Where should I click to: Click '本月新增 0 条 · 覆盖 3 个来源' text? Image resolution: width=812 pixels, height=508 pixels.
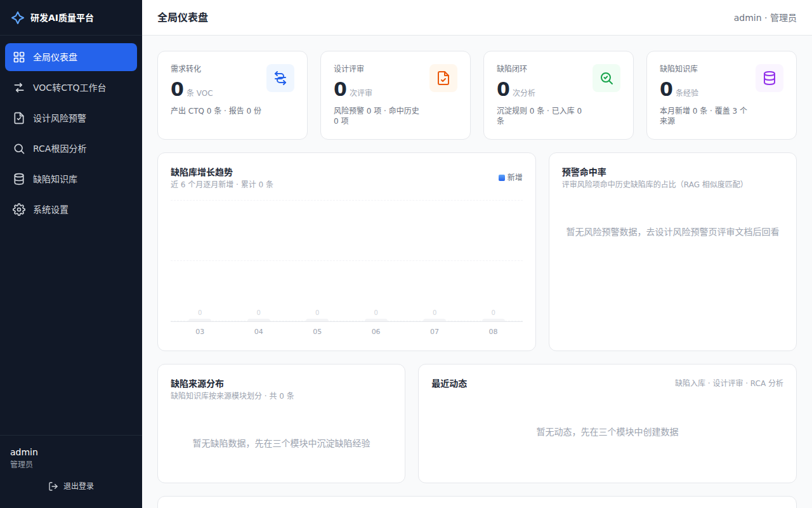(x=704, y=116)
